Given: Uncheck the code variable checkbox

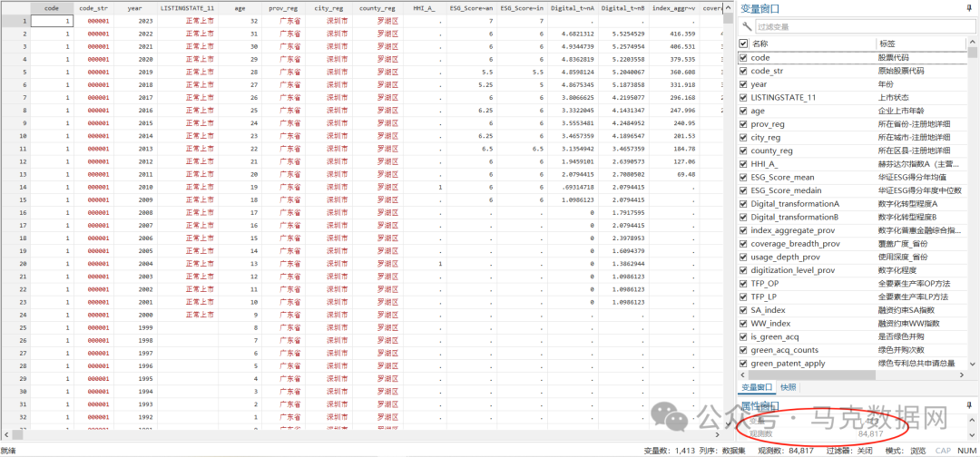Looking at the screenshot, I should click(743, 57).
